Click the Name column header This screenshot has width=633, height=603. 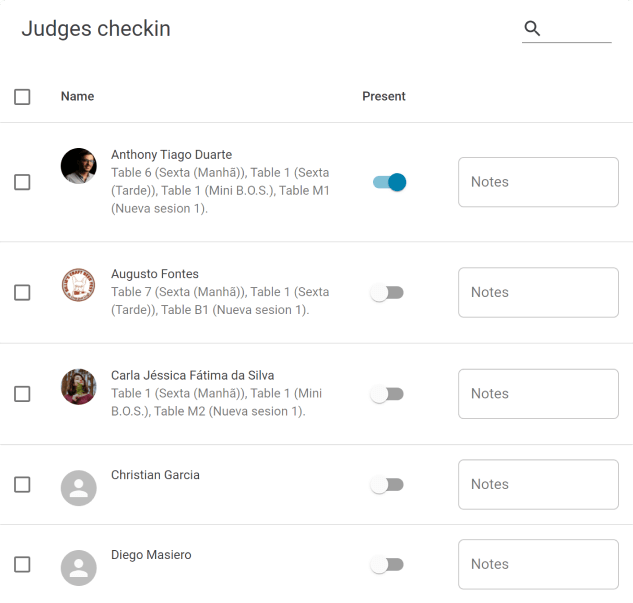click(77, 97)
